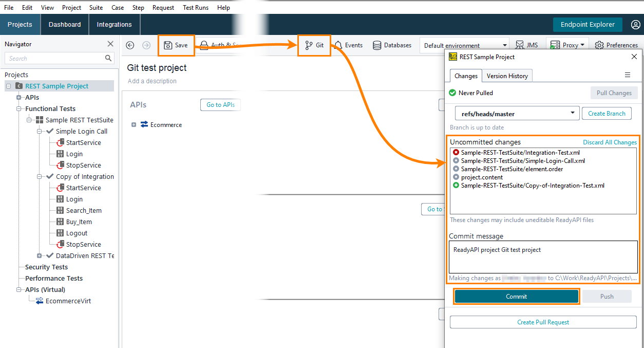Open the Test Runs menu

(x=196, y=8)
